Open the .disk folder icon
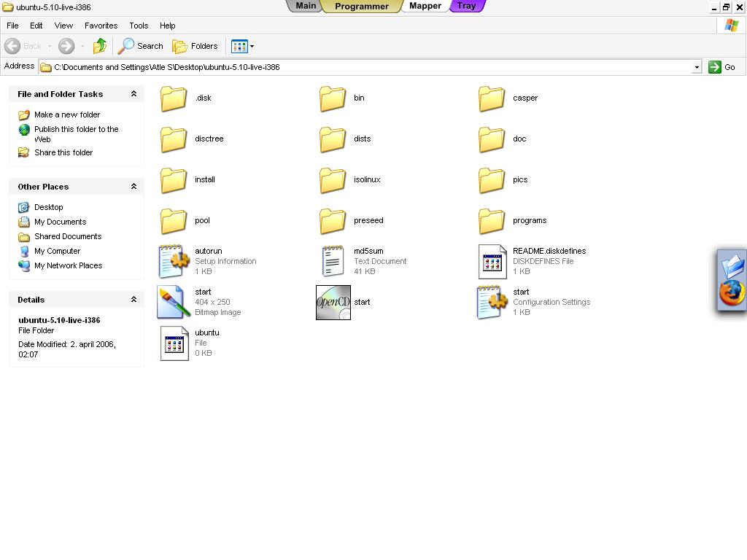Viewport: 747px width, 560px height. 174,98
